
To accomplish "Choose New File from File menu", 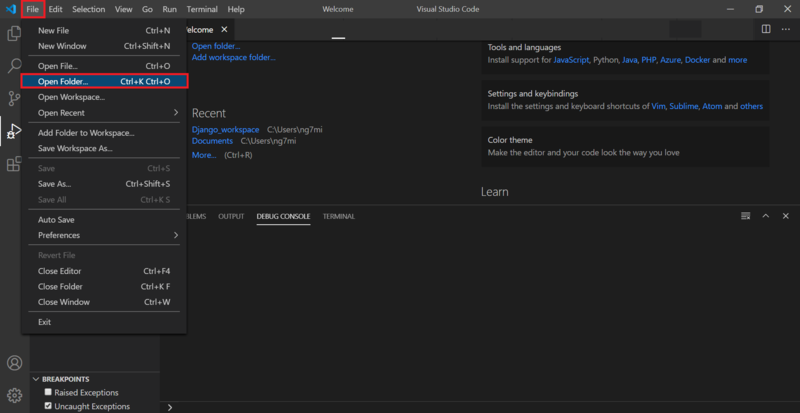I will [x=104, y=31].
